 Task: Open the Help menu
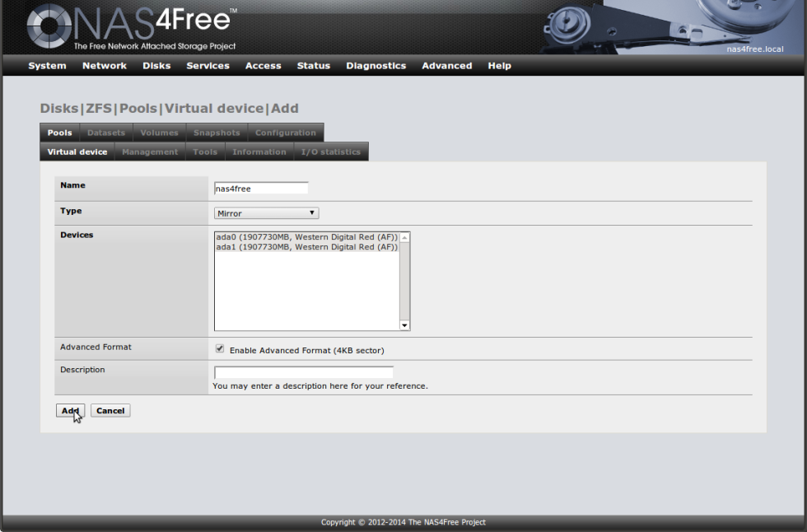pyautogui.click(x=499, y=65)
